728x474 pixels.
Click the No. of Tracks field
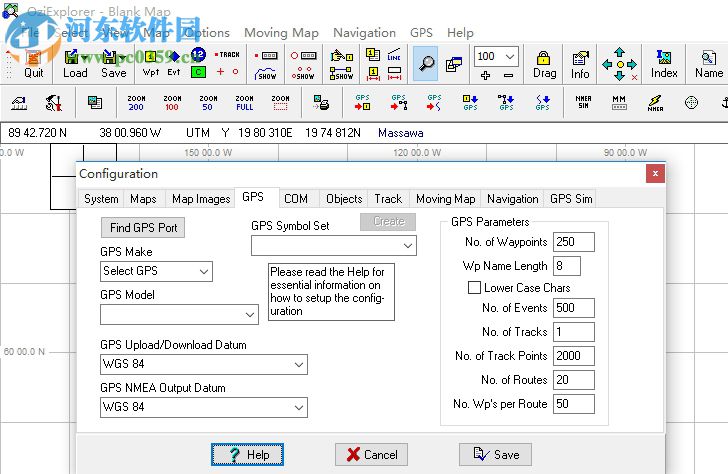(x=574, y=332)
